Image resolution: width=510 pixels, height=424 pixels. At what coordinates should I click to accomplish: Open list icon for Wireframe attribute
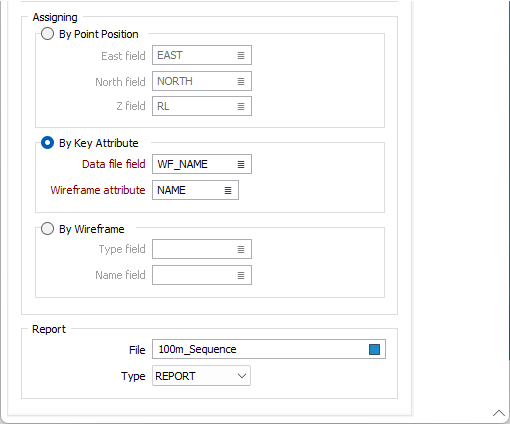(x=228, y=190)
